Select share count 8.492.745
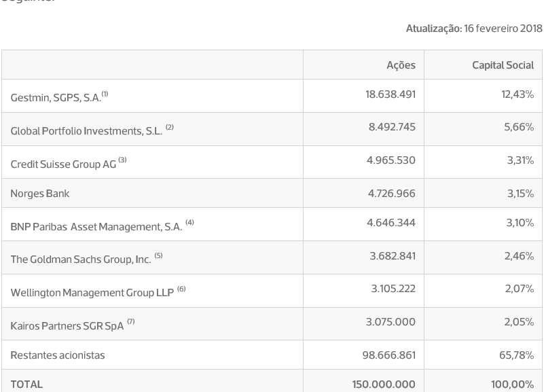 [392, 127]
